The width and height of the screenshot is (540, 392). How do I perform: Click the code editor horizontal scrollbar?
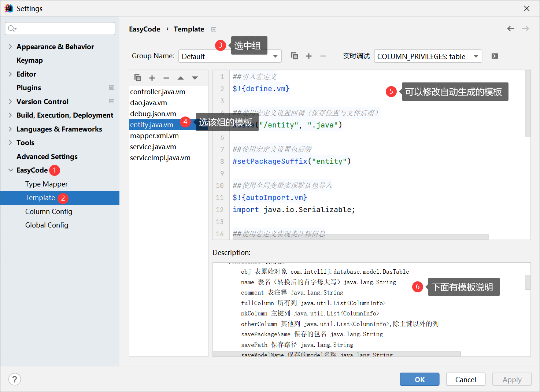[x=360, y=237]
